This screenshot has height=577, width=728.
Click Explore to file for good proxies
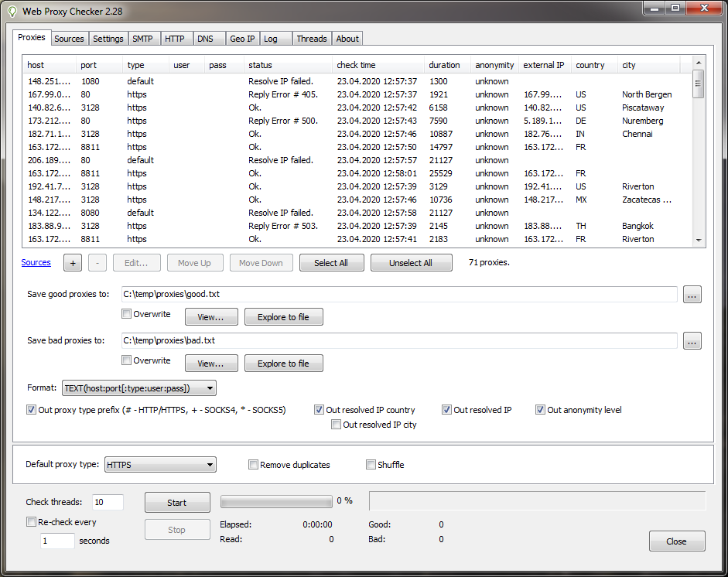click(284, 318)
